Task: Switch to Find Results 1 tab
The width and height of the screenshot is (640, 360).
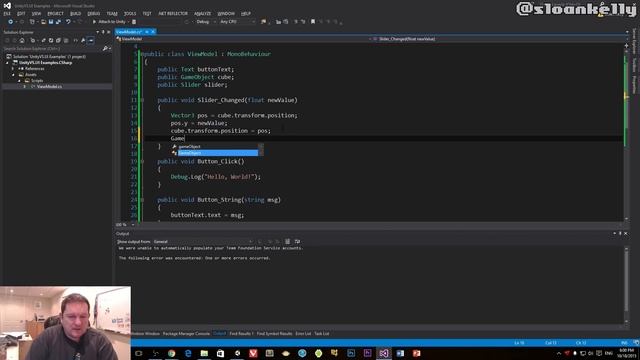Action: [x=241, y=333]
